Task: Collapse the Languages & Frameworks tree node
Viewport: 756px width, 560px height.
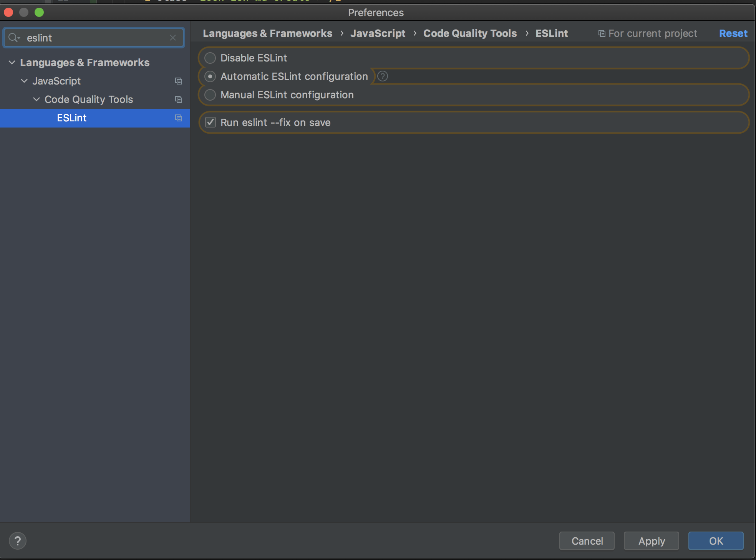Action: (12, 62)
